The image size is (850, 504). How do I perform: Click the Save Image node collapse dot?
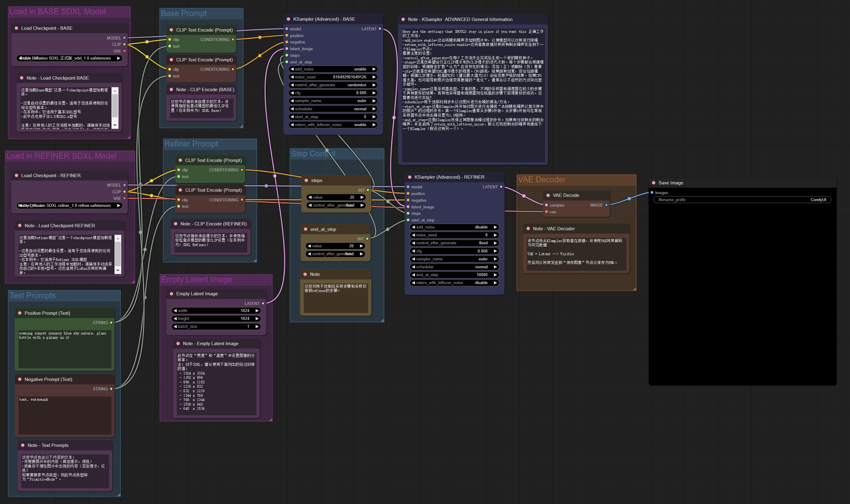(653, 183)
